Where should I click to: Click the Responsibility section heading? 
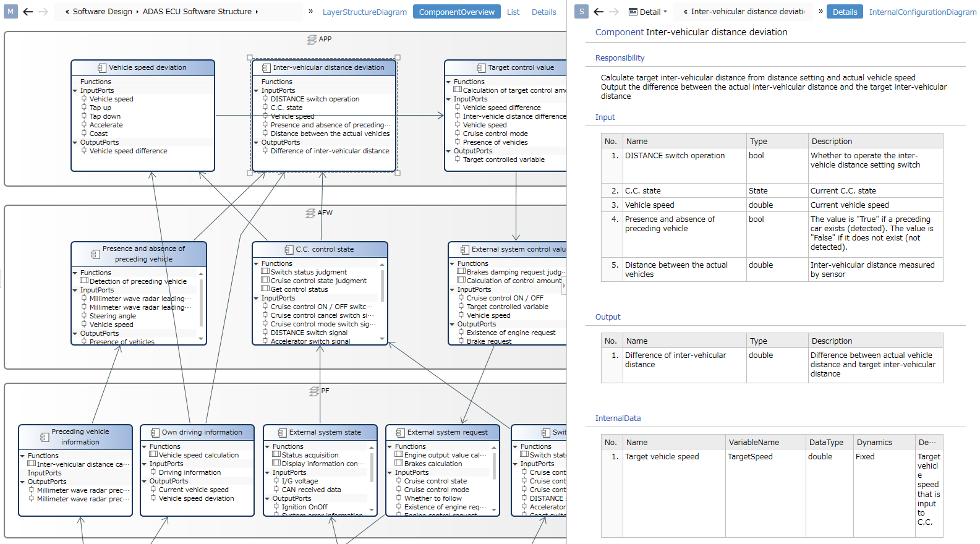point(620,58)
